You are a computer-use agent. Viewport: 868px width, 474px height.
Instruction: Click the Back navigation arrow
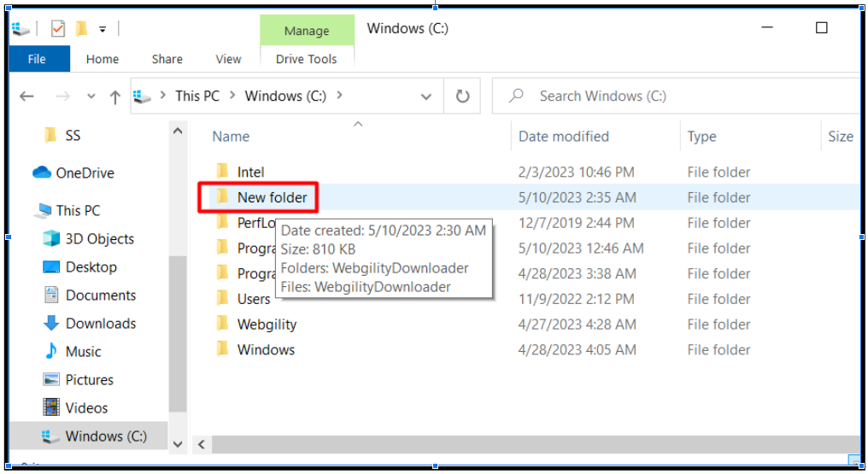[x=26, y=97]
